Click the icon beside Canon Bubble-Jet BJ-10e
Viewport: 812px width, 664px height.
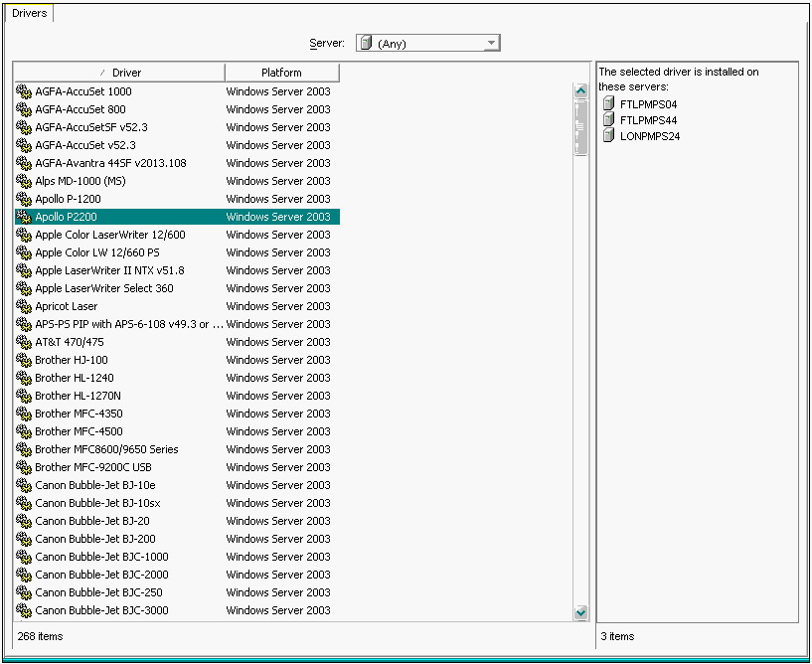coord(24,485)
